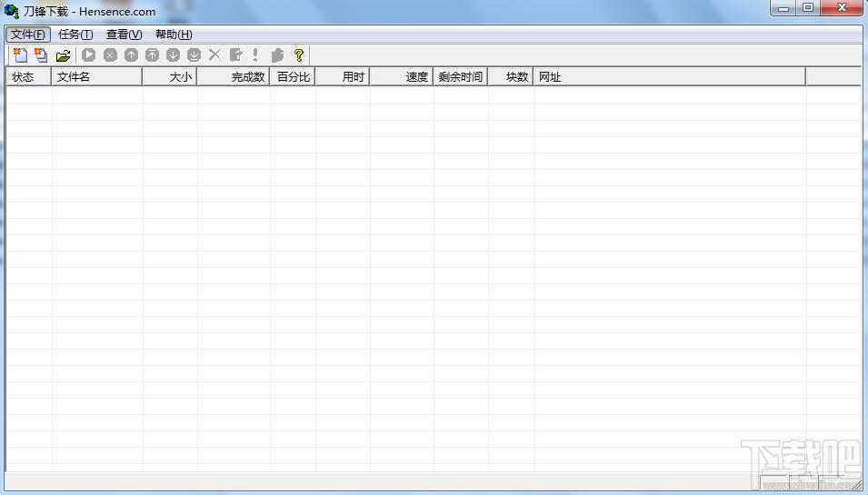Open the 任务(T) menu
This screenshot has width=868, height=495.
75,35
